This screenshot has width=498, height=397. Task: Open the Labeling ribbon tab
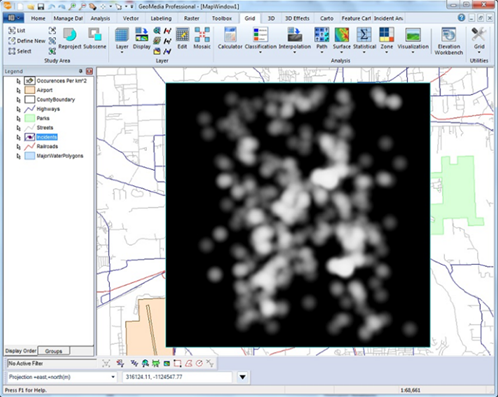point(161,18)
